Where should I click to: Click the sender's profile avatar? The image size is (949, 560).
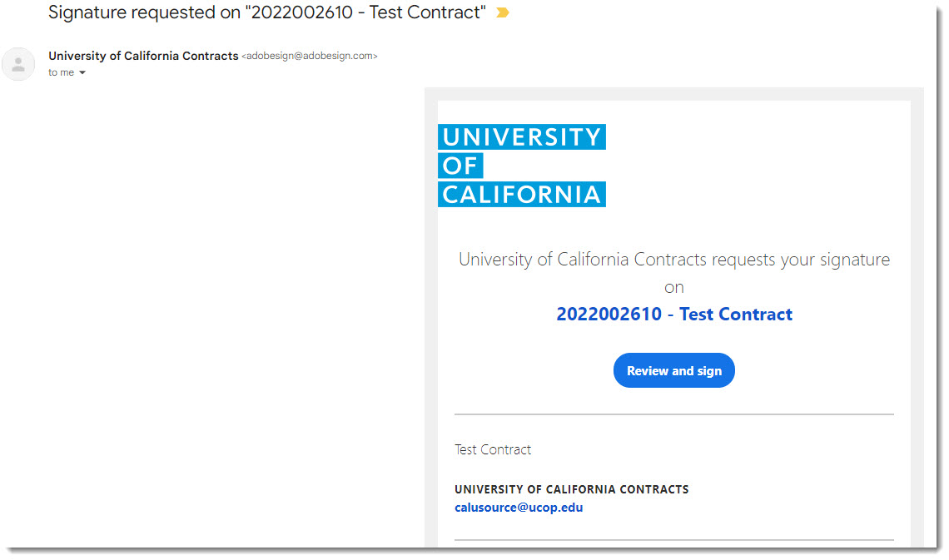(x=18, y=64)
